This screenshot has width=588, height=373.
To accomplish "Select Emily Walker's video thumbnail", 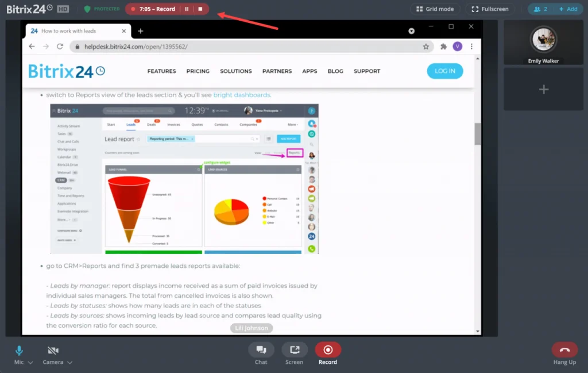I will click(x=543, y=43).
